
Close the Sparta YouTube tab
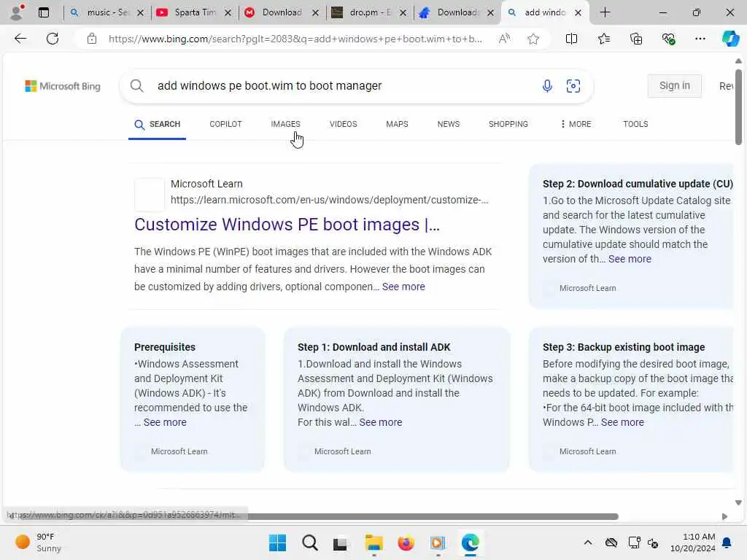click(228, 13)
